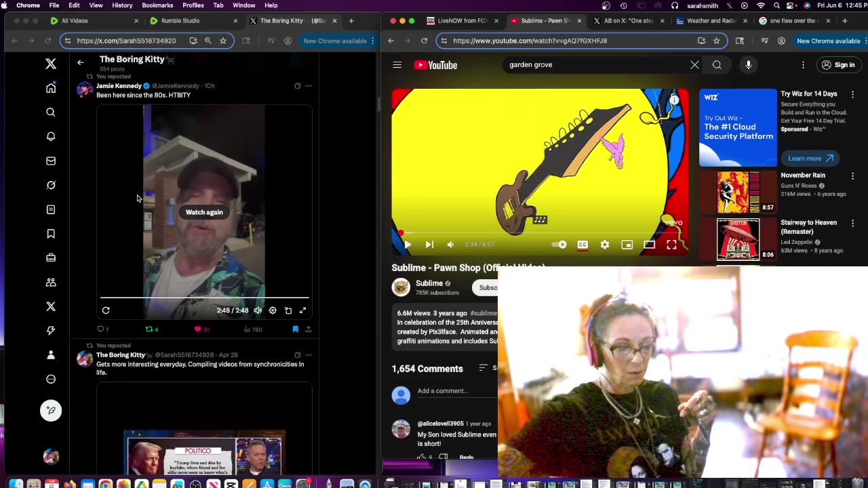
Task: Search YouTube with voice microphone
Action: pyautogui.click(x=749, y=65)
